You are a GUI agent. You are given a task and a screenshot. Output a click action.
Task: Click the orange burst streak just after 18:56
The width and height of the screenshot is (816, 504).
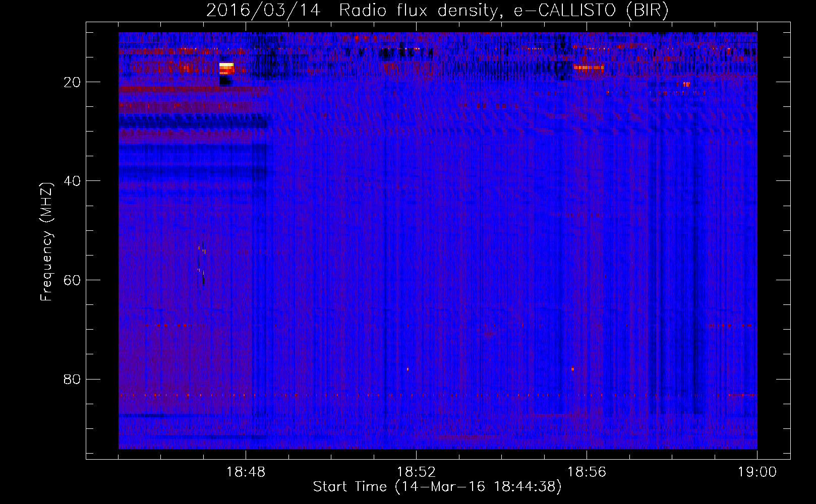589,67
